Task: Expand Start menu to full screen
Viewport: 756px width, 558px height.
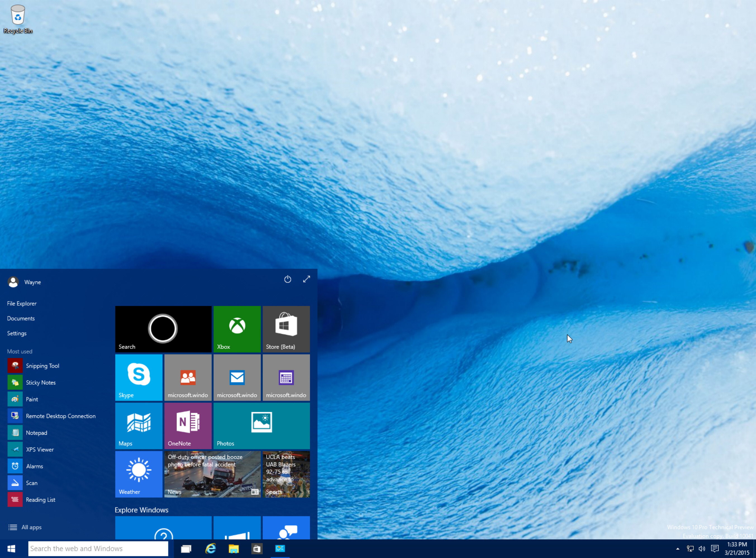Action: [x=306, y=278]
